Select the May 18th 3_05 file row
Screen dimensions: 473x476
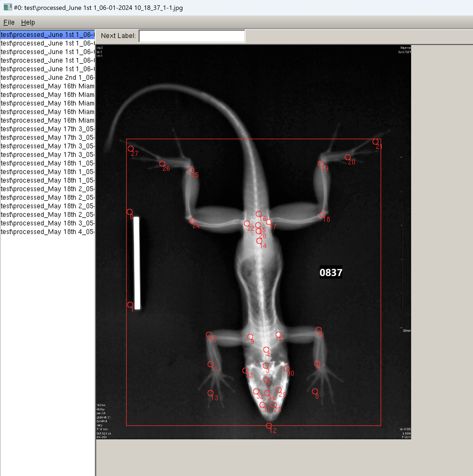click(47, 223)
